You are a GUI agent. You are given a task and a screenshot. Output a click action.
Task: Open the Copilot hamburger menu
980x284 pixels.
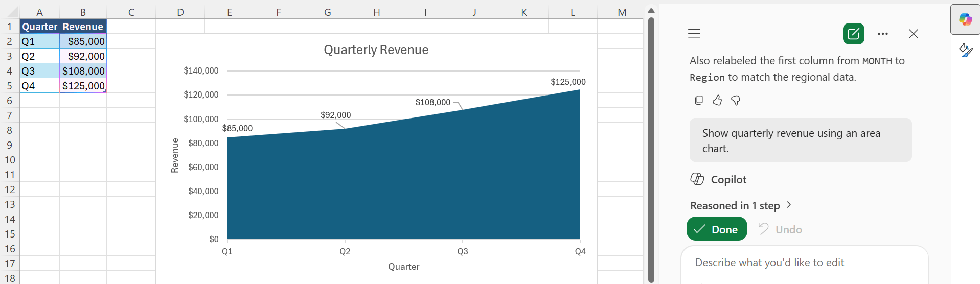pyautogui.click(x=694, y=34)
